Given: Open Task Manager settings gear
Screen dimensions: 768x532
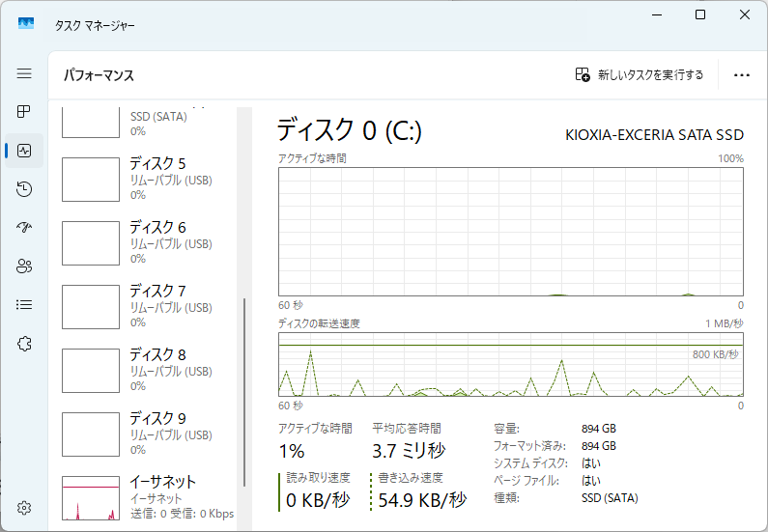Looking at the screenshot, I should [x=24, y=508].
